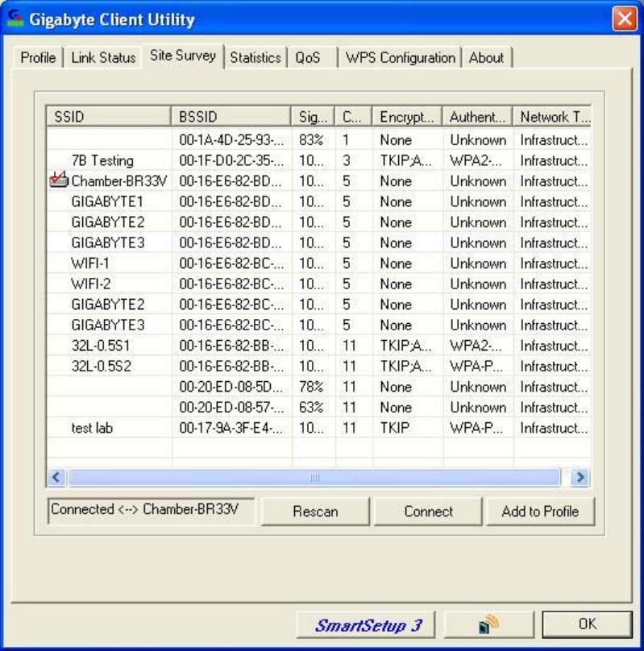Click the Rescan button

tap(315, 512)
